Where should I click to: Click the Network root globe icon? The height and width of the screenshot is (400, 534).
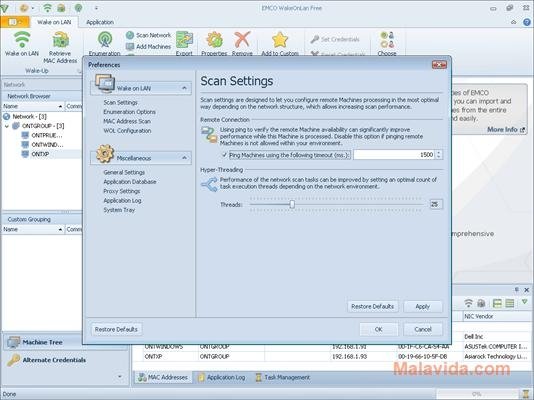6,116
